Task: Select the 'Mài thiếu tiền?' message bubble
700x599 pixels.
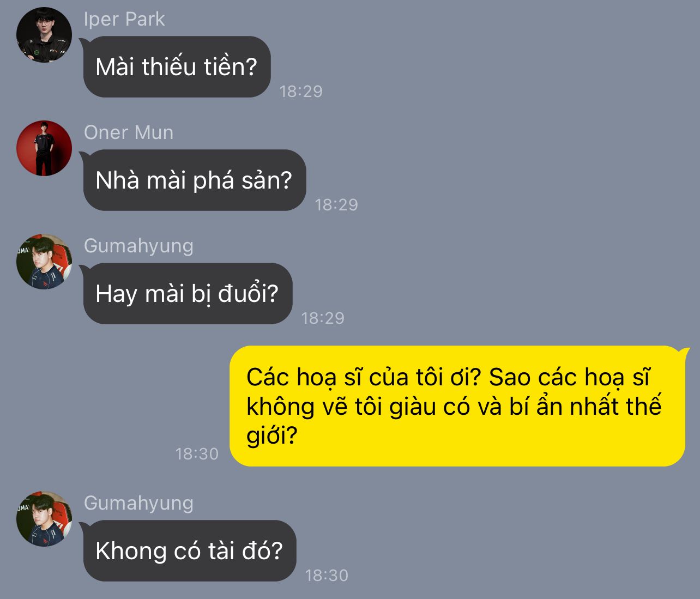Action: tap(177, 67)
